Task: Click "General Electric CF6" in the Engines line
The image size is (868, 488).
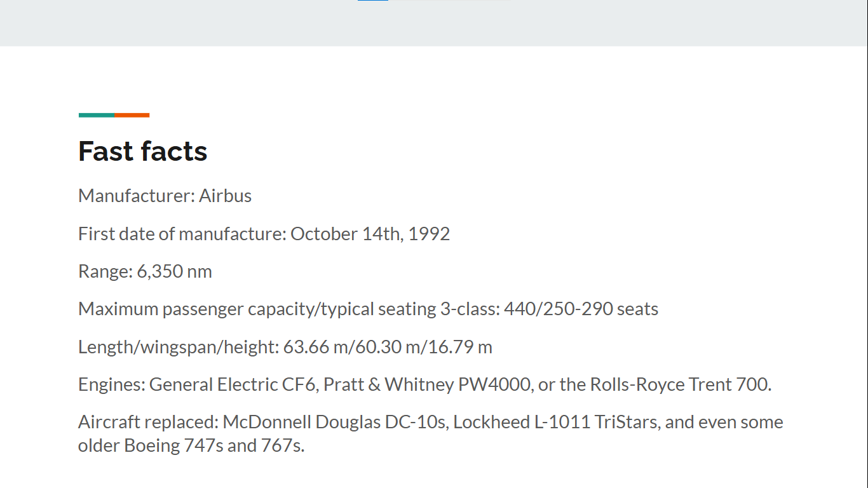Action: click(x=233, y=385)
